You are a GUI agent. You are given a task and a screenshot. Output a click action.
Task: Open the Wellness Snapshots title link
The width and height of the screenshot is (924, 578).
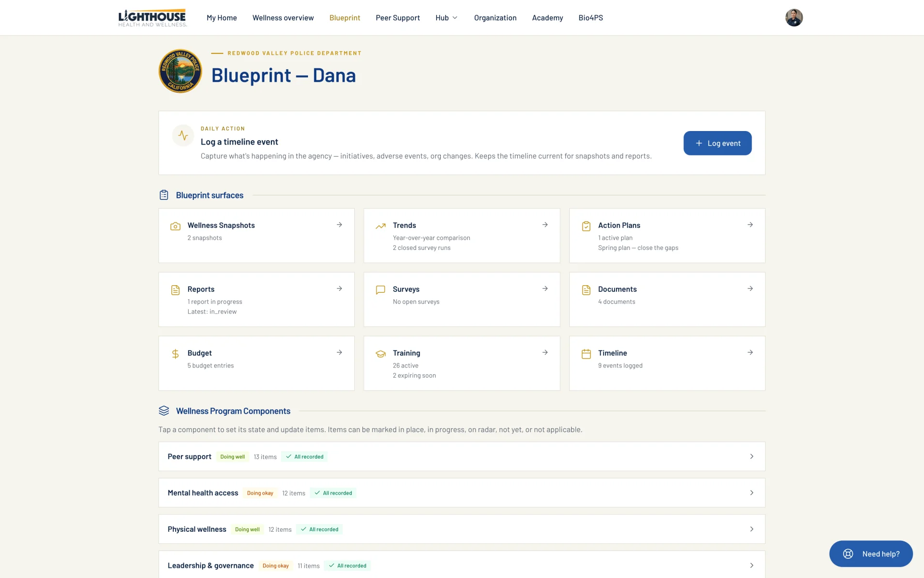point(221,225)
